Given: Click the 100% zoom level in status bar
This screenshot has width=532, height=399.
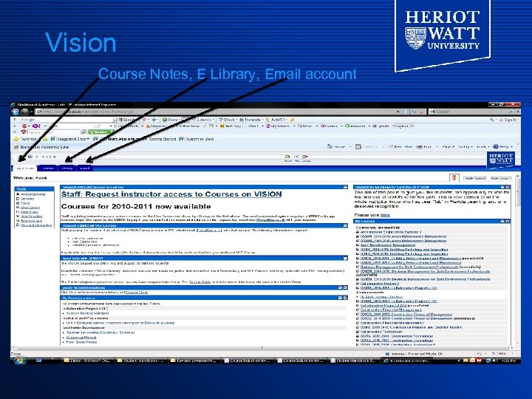Looking at the screenshot, I should 499,353.
